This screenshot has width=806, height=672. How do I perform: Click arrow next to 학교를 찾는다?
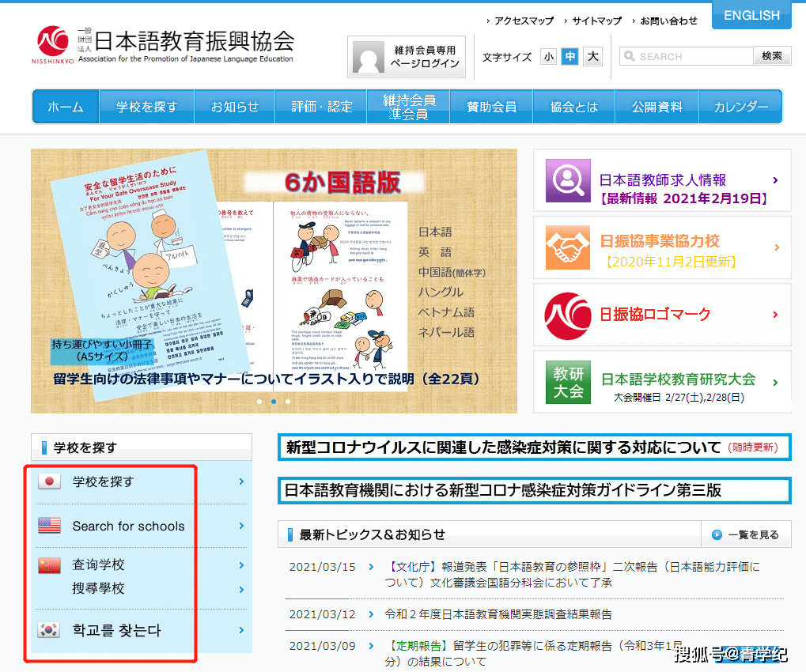241,630
